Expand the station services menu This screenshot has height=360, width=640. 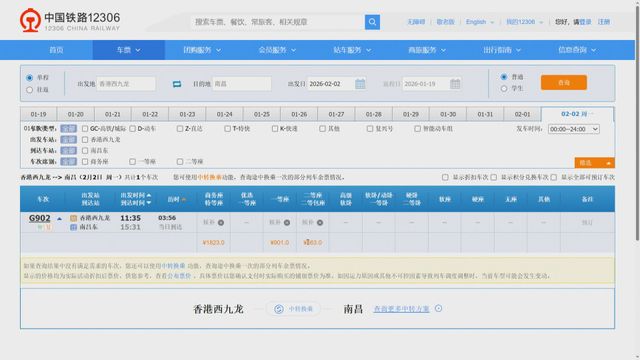coord(352,50)
